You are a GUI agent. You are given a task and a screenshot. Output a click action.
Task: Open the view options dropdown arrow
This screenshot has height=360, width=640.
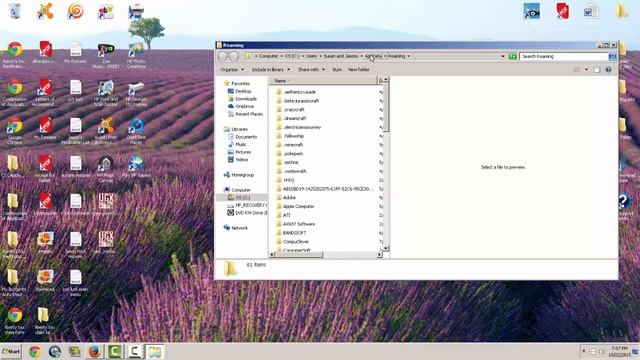pos(587,70)
